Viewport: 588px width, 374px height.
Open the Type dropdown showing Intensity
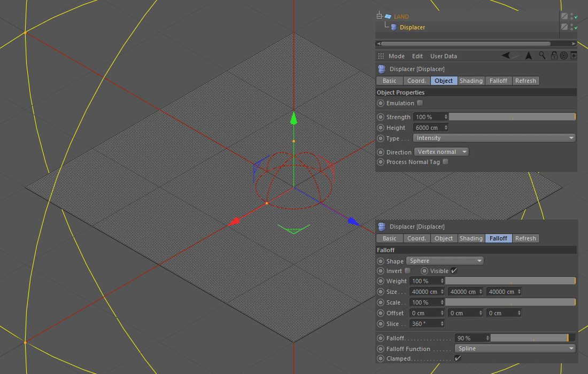[494, 138]
